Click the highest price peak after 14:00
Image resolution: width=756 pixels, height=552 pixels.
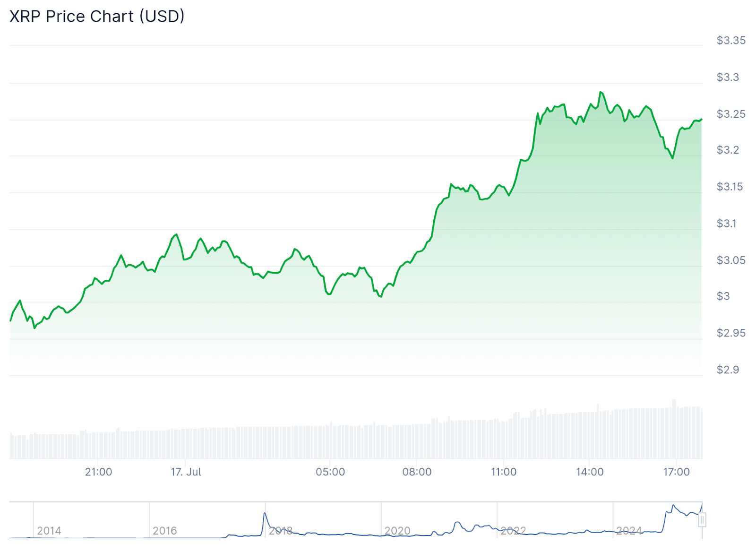coord(601,92)
